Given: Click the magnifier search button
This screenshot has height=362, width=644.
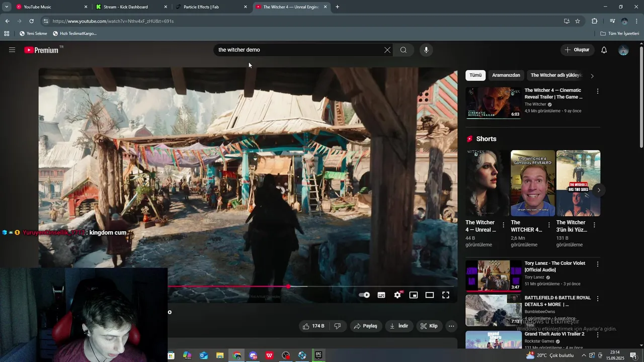Looking at the screenshot, I should (x=404, y=50).
